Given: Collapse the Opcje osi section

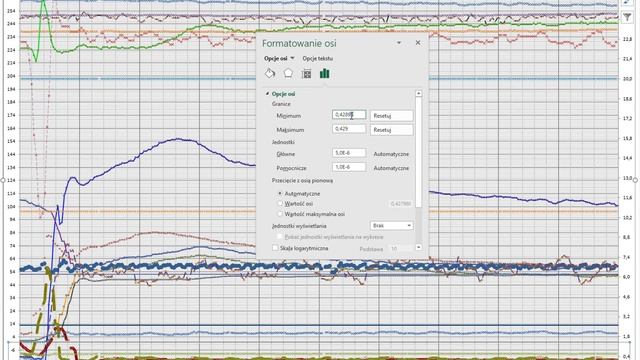Looking at the screenshot, I should pos(267,94).
